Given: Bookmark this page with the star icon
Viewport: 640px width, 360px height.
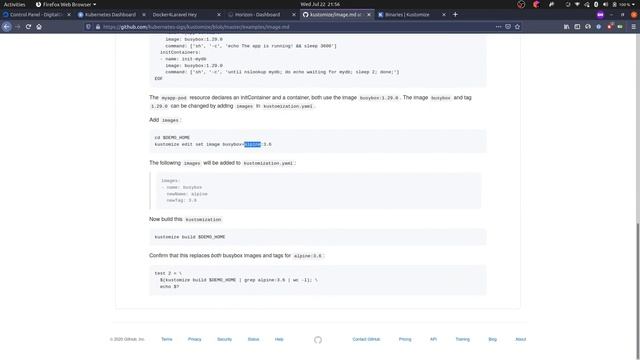Looking at the screenshot, I should (x=517, y=27).
